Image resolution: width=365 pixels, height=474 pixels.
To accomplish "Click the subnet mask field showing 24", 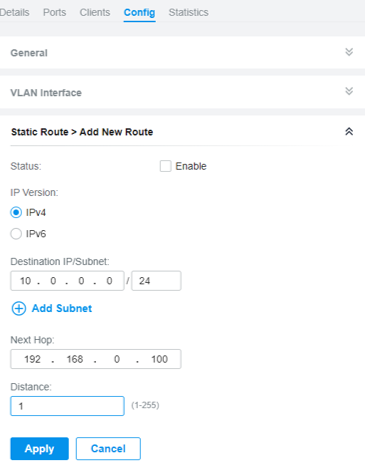I will [x=156, y=281].
